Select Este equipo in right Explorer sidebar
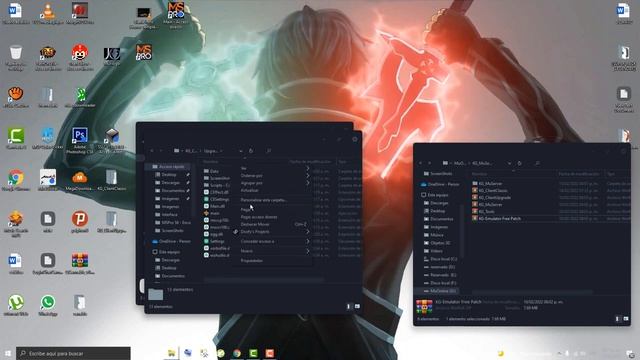This screenshot has height=360, width=640. (434, 195)
